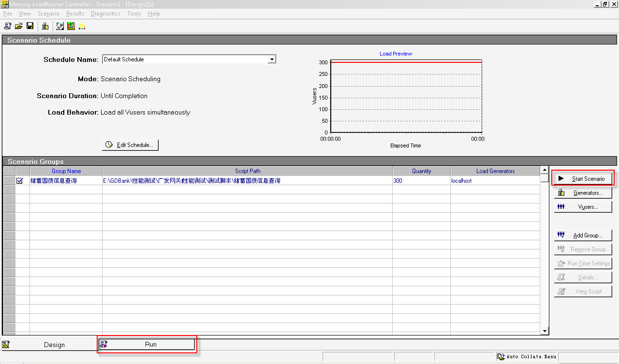Click the Details button

583,277
